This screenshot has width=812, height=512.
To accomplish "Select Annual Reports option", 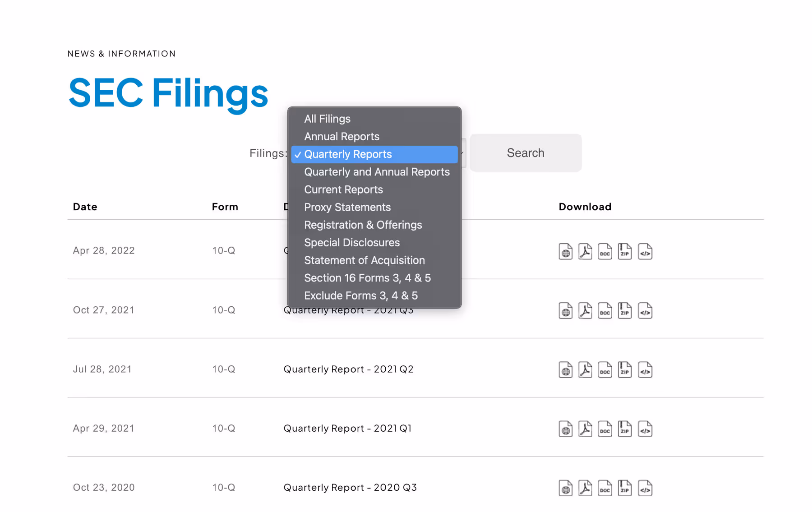I will click(374, 136).
